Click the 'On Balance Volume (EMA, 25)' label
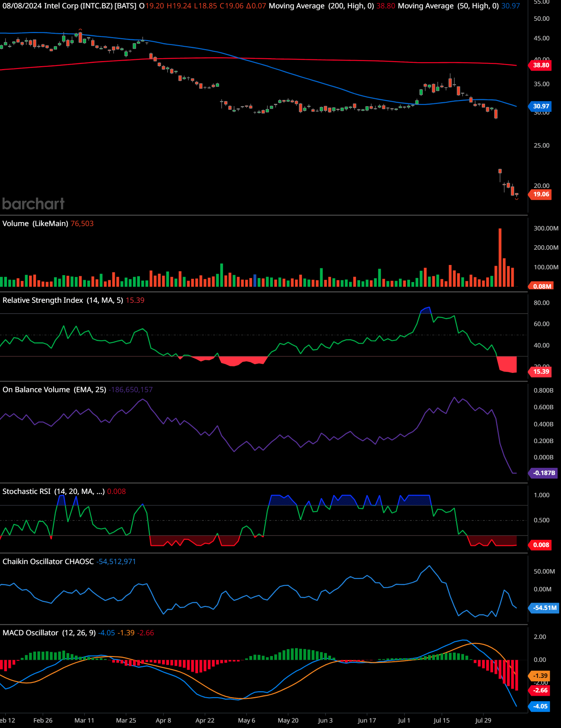Screen dimensions: 561x728 55,390
